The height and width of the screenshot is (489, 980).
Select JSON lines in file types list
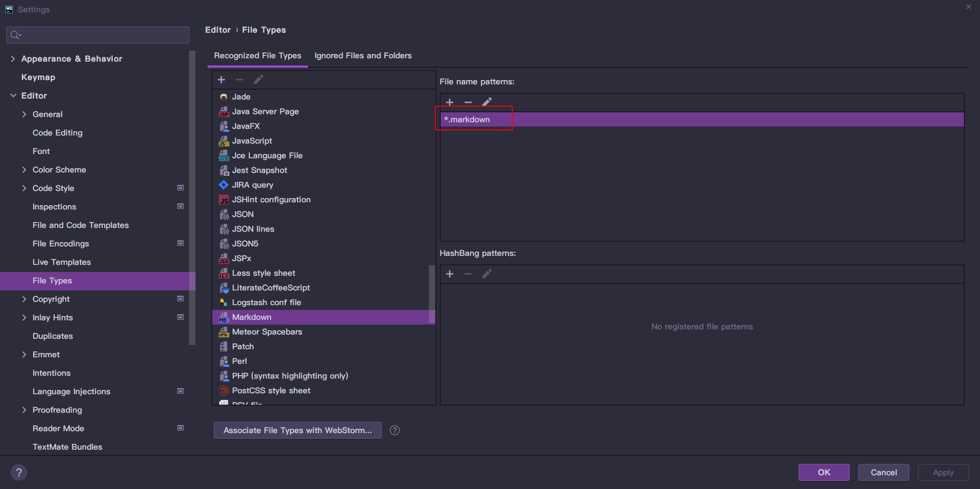pos(324,229)
